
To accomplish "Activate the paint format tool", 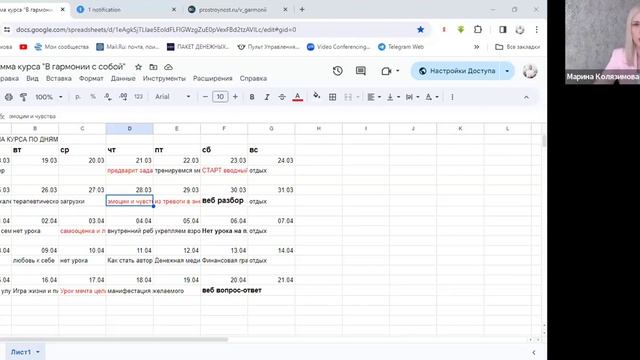I will [x=23, y=97].
